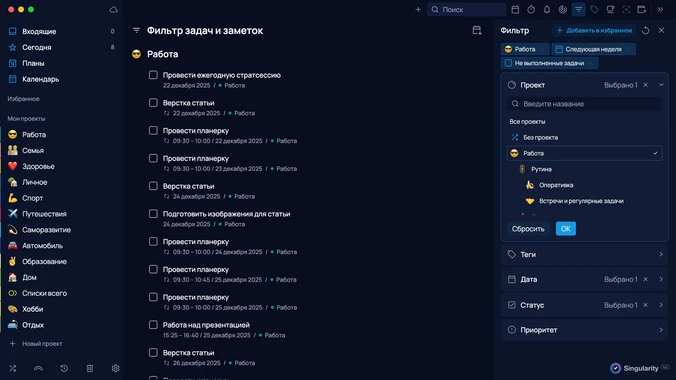
Task: Collapse the Проект filter section
Action: click(x=661, y=85)
